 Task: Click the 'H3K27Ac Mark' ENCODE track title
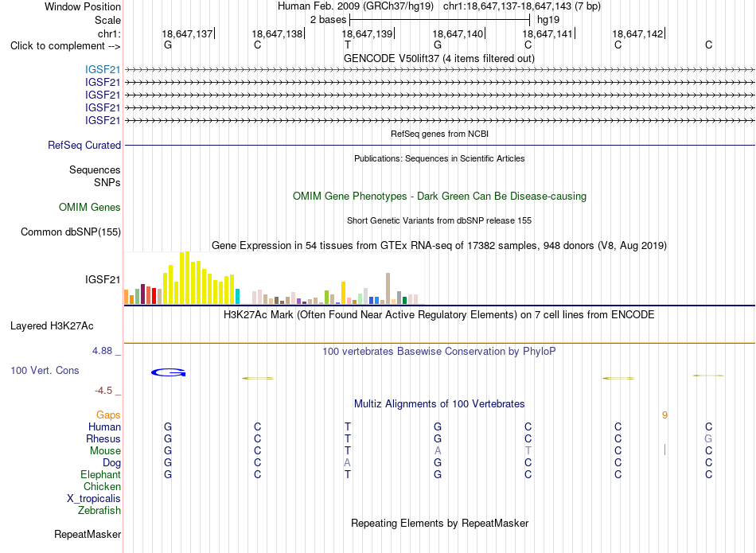coord(438,315)
